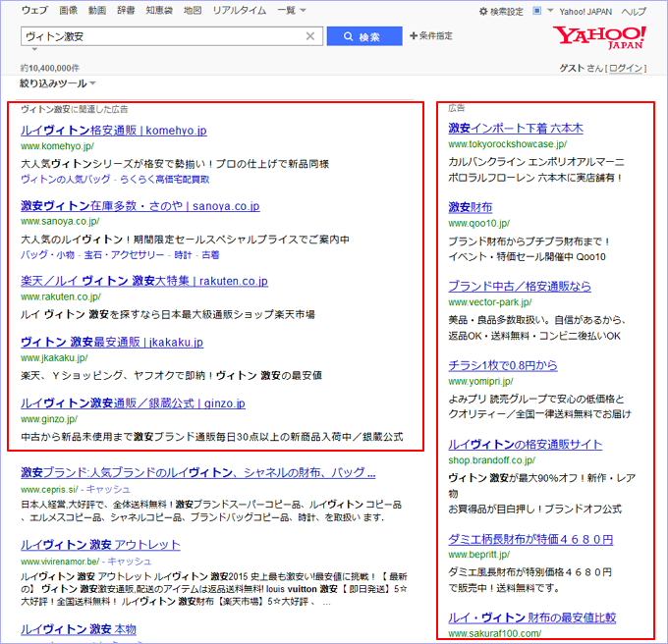Expand the dropdown arrow next to the blue square icon
Screen dimensions: 668x644
pos(550,11)
